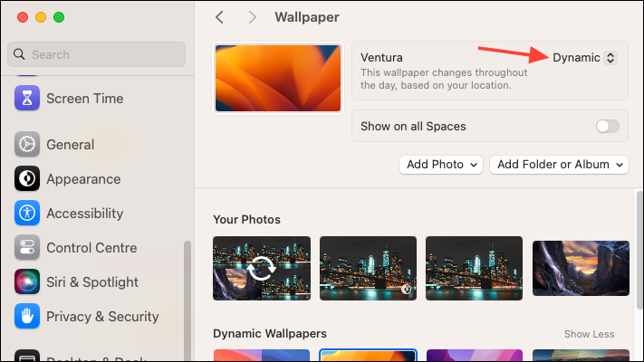
Task: Open Screen Time settings
Action: 84,99
